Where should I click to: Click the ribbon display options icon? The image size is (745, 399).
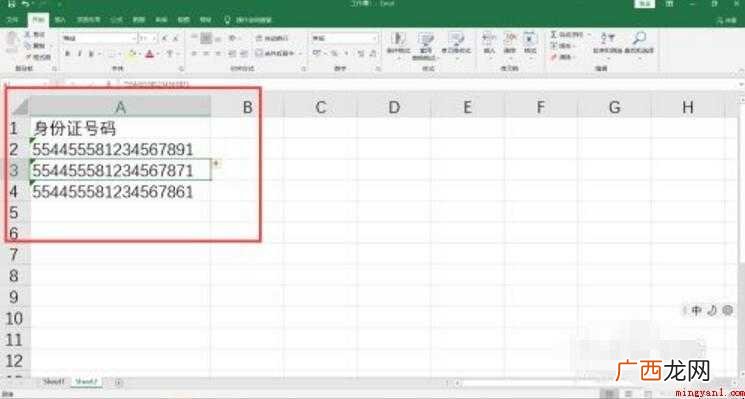[x=669, y=4]
